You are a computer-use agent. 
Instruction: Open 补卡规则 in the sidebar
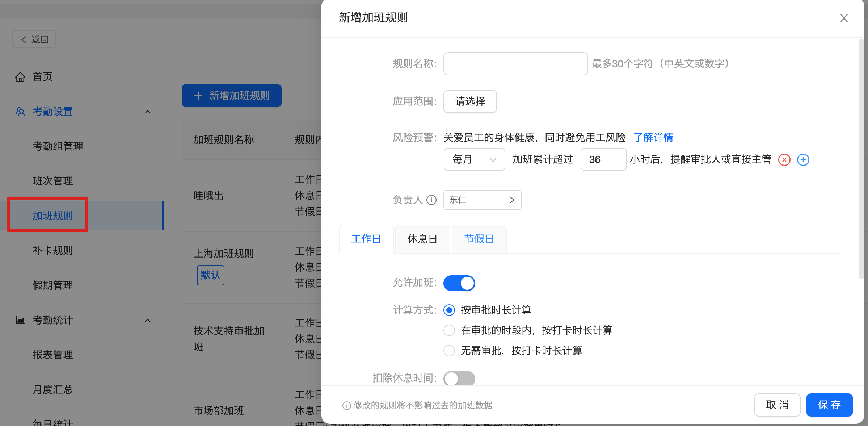[x=53, y=251]
